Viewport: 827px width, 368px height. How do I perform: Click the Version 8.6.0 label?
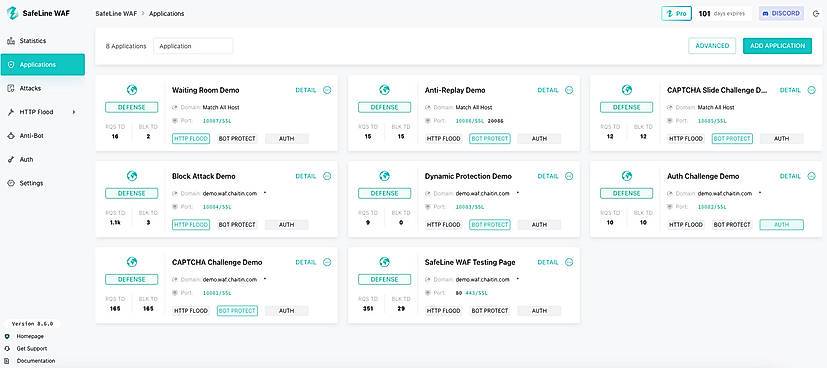[32, 324]
